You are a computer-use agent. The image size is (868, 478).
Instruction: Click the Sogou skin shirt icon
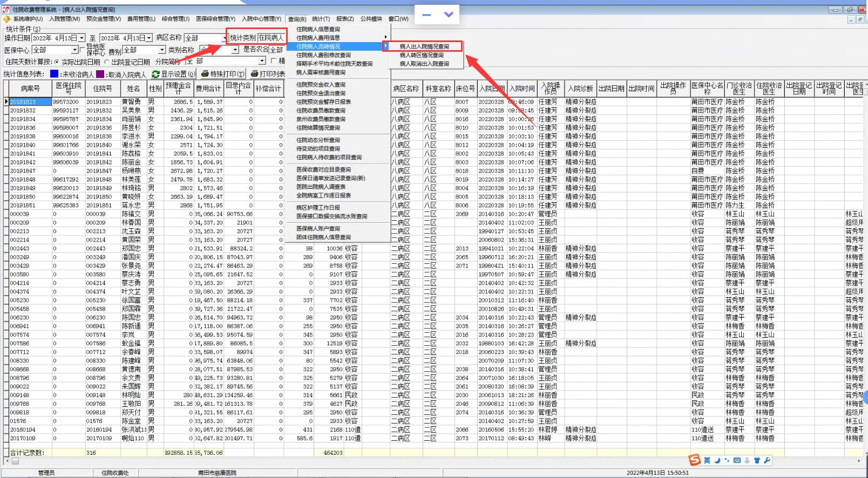pyautogui.click(x=757, y=460)
